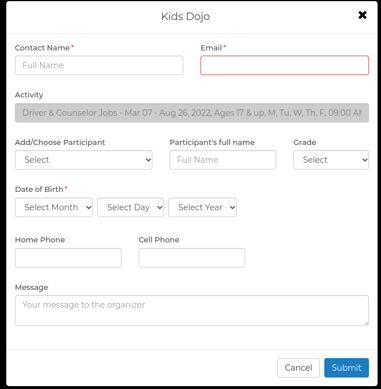381x389 pixels.
Task: Click the 'Grade' label
Action: (305, 142)
